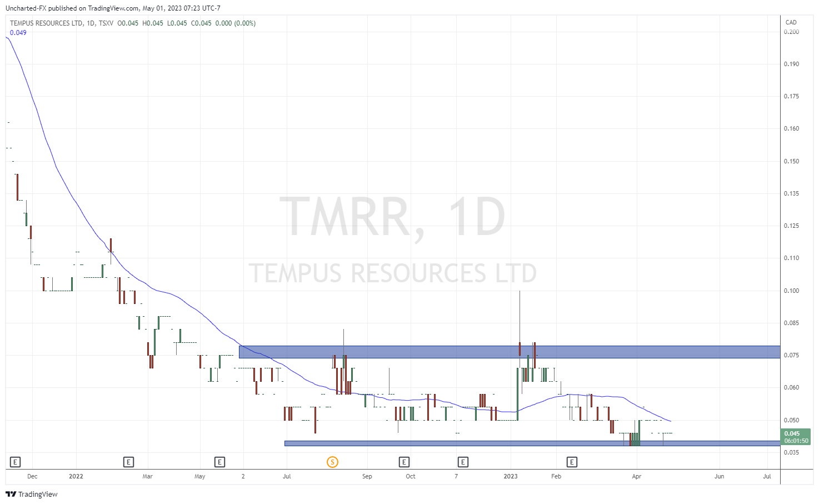819x504 pixels.
Task: Click the blue 0.049 moving average value
Action: tap(18, 33)
